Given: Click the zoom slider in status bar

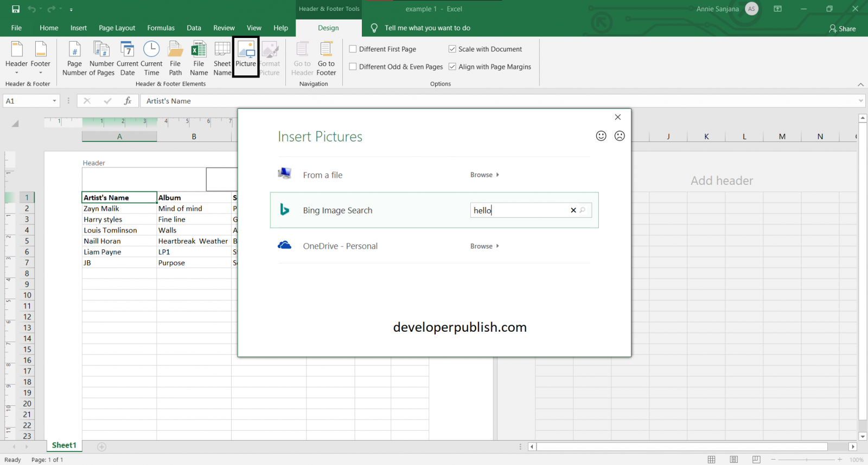Looking at the screenshot, I should (x=807, y=460).
